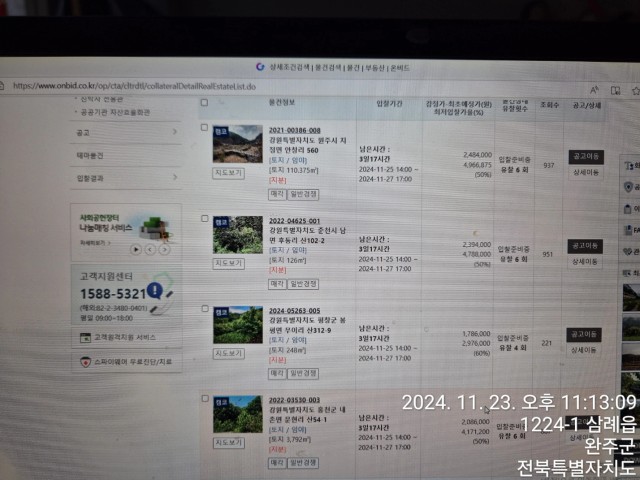
Task: Click 지도보기 under the 2024-05263-005 photo
Action: [x=229, y=353]
